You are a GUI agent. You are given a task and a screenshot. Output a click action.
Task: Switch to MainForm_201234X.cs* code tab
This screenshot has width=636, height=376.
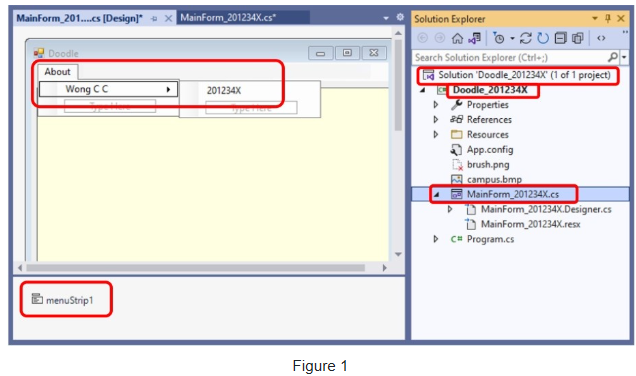(x=228, y=17)
